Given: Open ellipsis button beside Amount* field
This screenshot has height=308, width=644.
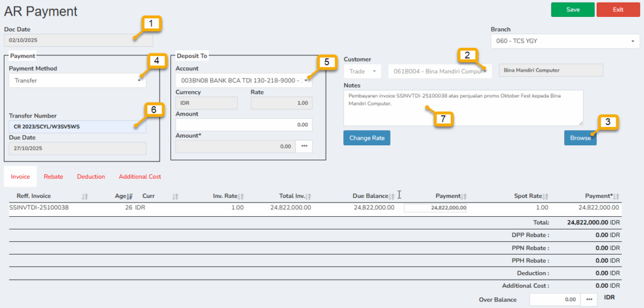Looking at the screenshot, I should coord(304,146).
